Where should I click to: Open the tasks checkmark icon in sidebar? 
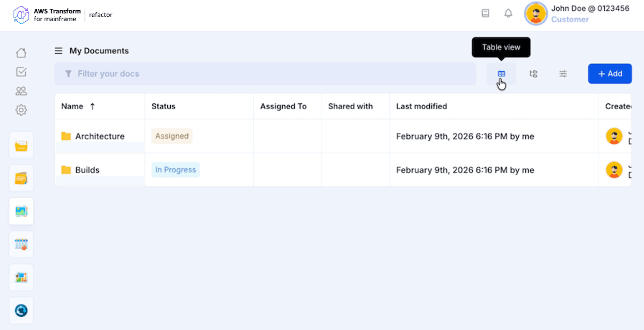tap(21, 72)
